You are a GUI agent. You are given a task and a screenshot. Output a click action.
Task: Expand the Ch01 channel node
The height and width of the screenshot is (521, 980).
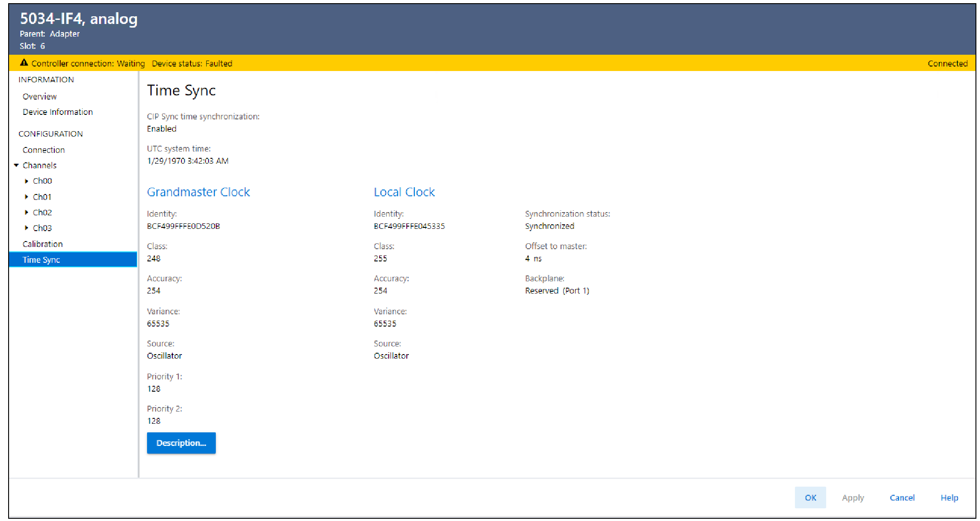pyautogui.click(x=26, y=197)
